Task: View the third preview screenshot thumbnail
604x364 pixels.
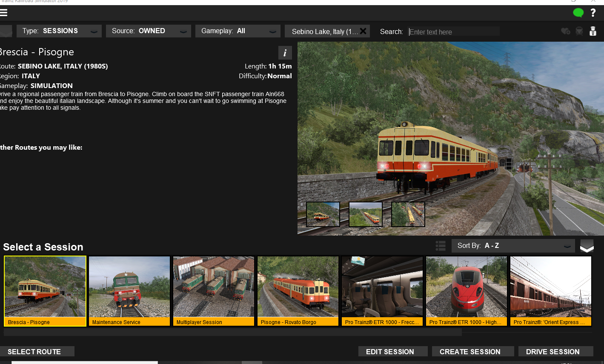Action: pos(408,214)
